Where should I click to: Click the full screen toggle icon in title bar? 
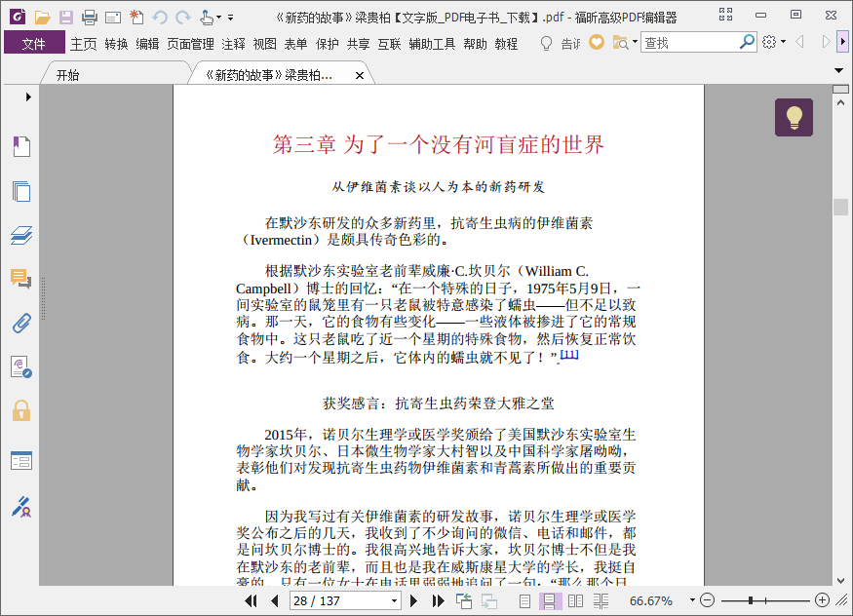tap(725, 15)
